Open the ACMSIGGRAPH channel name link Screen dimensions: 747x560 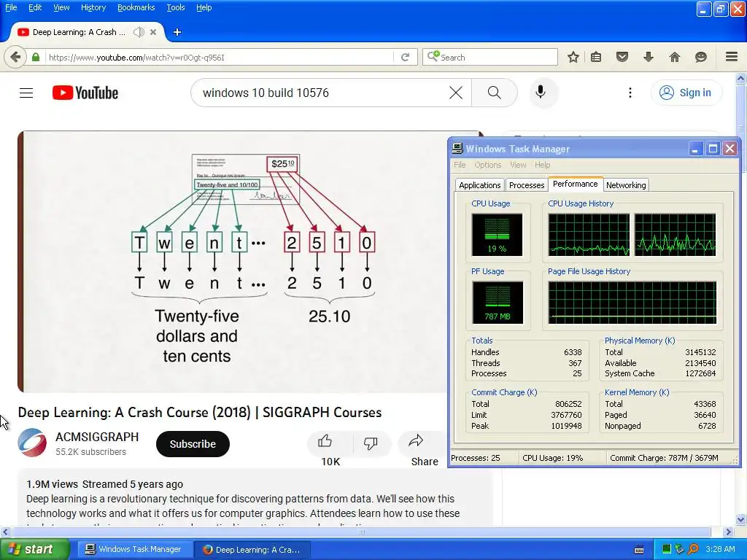[97, 437]
